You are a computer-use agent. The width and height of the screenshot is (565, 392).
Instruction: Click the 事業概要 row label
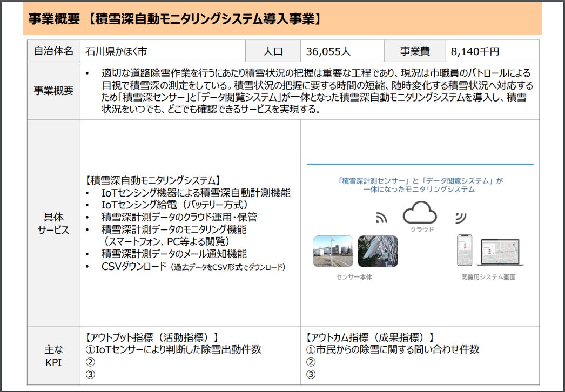tap(53, 91)
